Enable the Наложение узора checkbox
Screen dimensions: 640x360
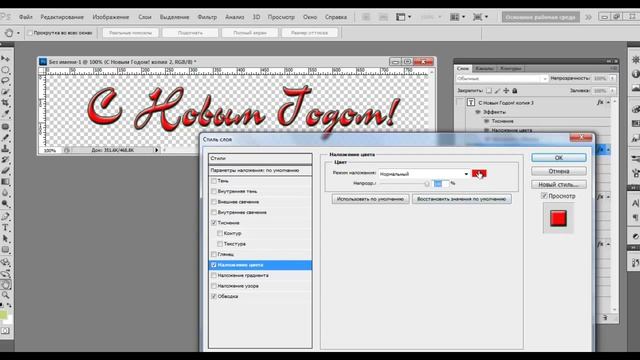[214, 286]
